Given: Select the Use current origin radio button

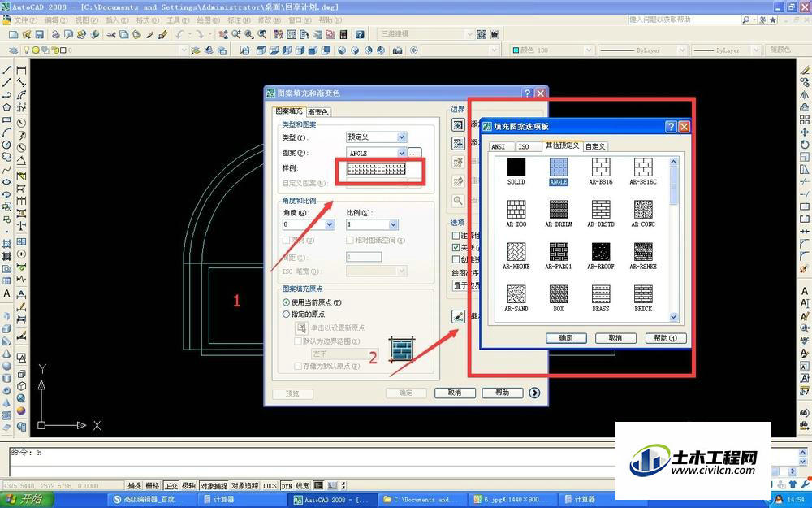Looking at the screenshot, I should click(286, 302).
